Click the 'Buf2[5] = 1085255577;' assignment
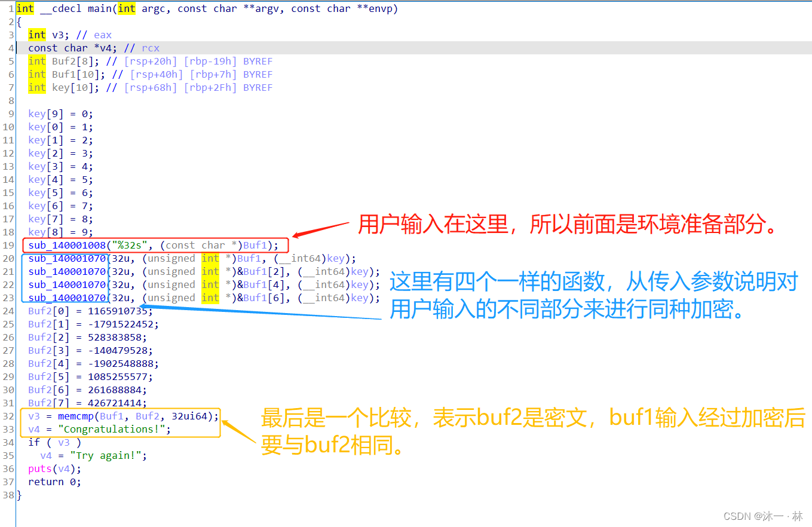Image resolution: width=812 pixels, height=527 pixels. pos(91,376)
